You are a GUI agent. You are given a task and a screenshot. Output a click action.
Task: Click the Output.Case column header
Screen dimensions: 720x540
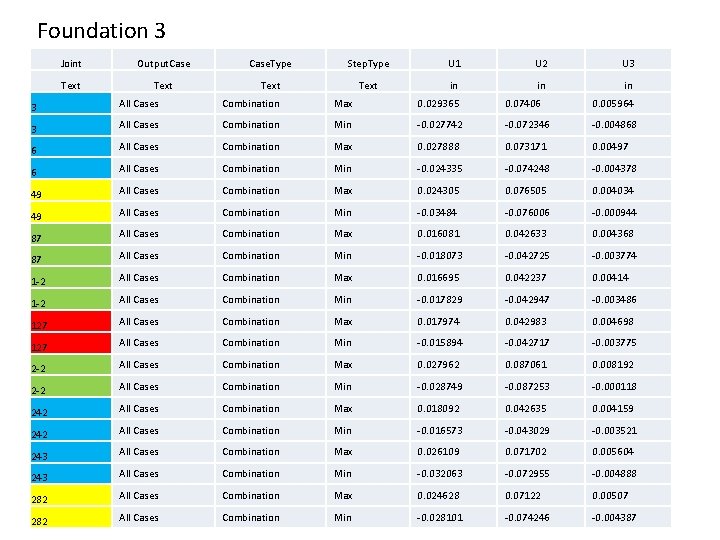[163, 63]
